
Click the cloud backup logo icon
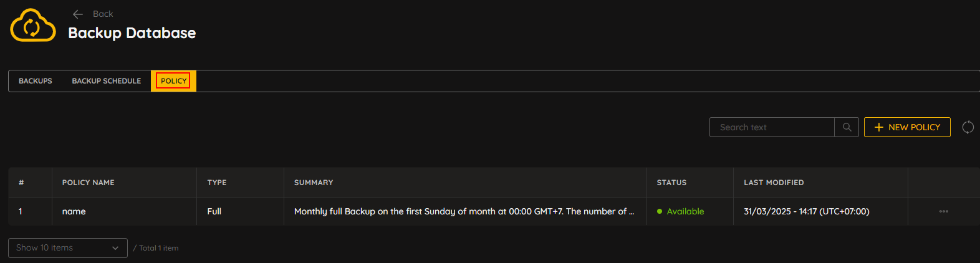[33, 25]
